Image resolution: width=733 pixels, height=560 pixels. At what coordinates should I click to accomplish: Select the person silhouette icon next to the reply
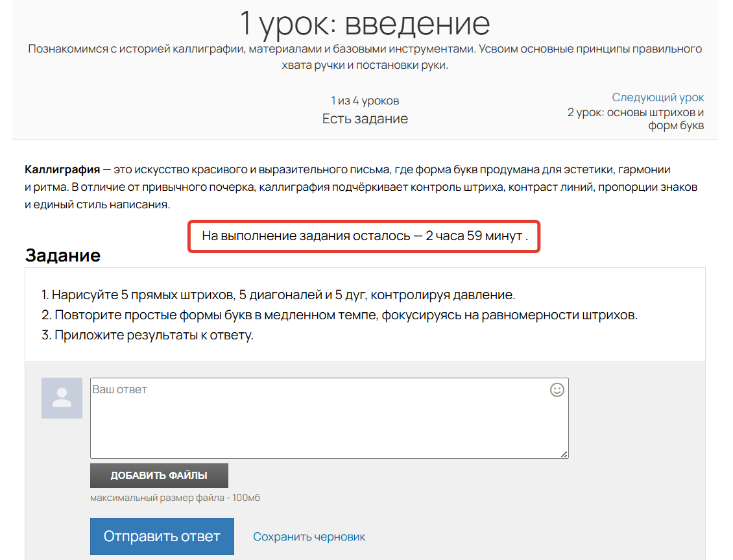click(62, 397)
